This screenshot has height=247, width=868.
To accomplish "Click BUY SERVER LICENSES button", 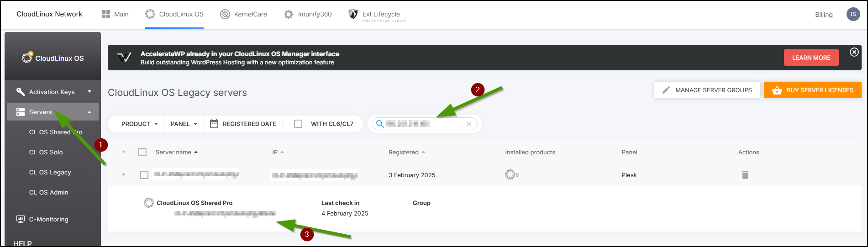I will [x=812, y=90].
